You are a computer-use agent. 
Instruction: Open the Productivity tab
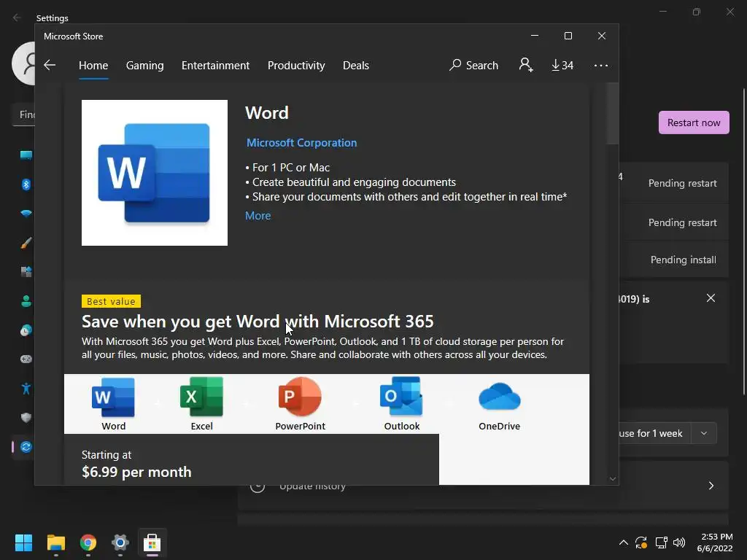[296, 65]
